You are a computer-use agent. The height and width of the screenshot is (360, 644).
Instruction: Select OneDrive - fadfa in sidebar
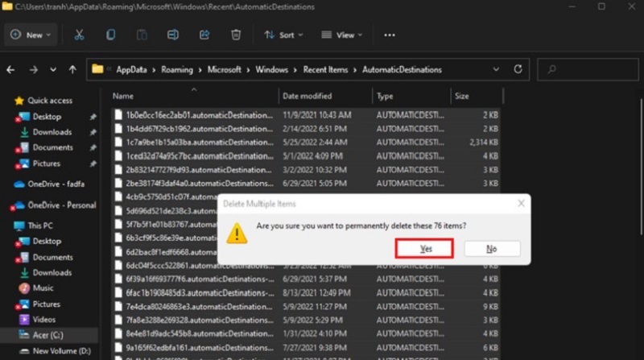[56, 184]
